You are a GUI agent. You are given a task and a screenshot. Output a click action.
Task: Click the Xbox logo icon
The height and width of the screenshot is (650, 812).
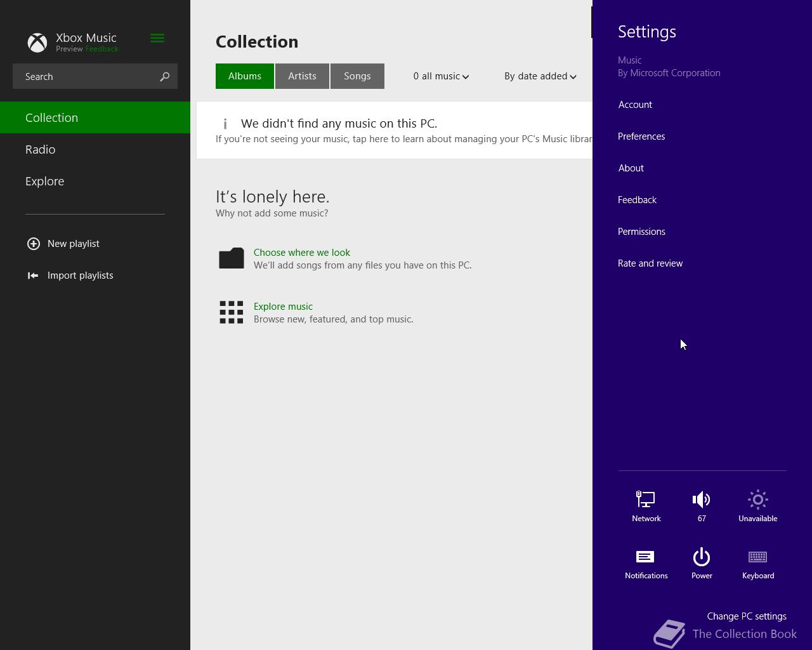37,43
